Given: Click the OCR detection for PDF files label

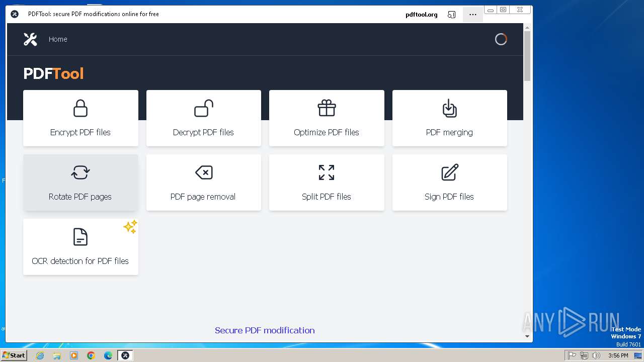Looking at the screenshot, I should pyautogui.click(x=80, y=261).
